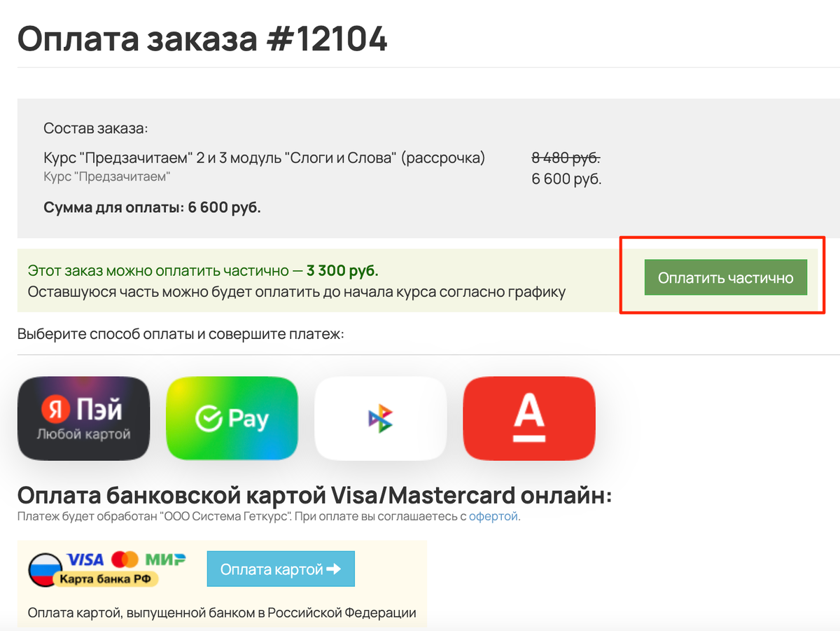Viewport: 840px width, 631px height.
Task: Select the green SberPay payment option
Action: pos(232,419)
